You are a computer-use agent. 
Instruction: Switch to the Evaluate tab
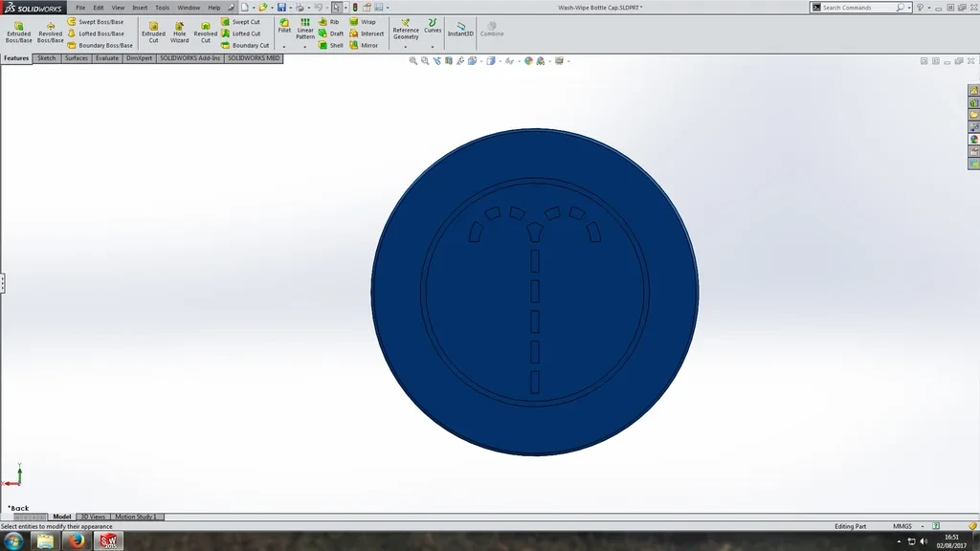pos(107,58)
